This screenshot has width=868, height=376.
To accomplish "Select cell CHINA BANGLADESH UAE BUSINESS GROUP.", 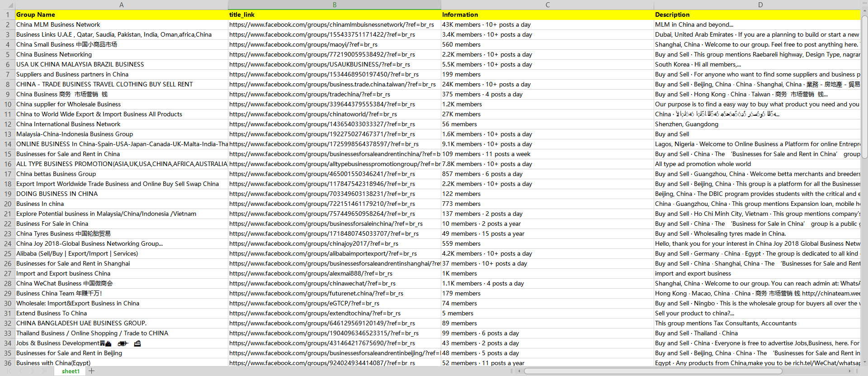I will coord(122,323).
